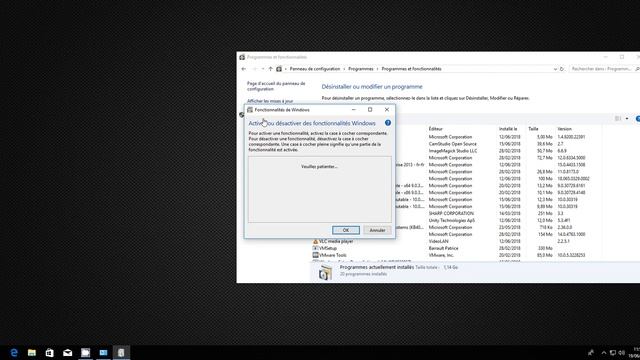Show hidden tray icons chevron

[x=604, y=353]
